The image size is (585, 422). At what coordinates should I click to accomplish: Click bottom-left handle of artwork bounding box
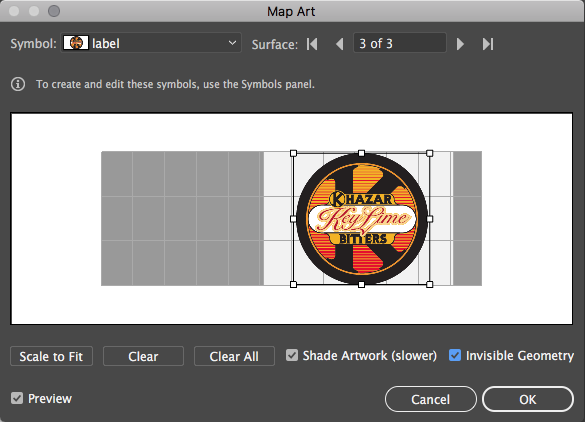293,284
